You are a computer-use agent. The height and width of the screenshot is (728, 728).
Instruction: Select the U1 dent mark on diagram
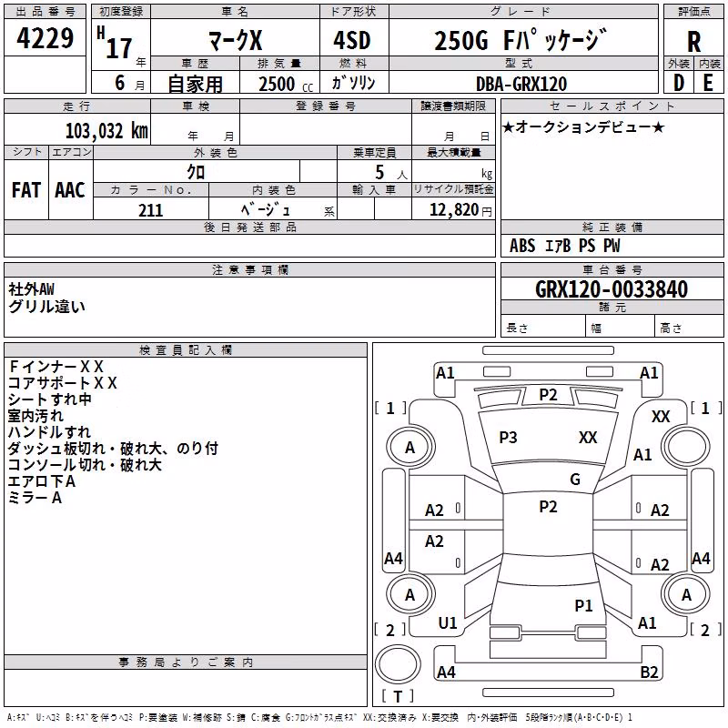(448, 623)
